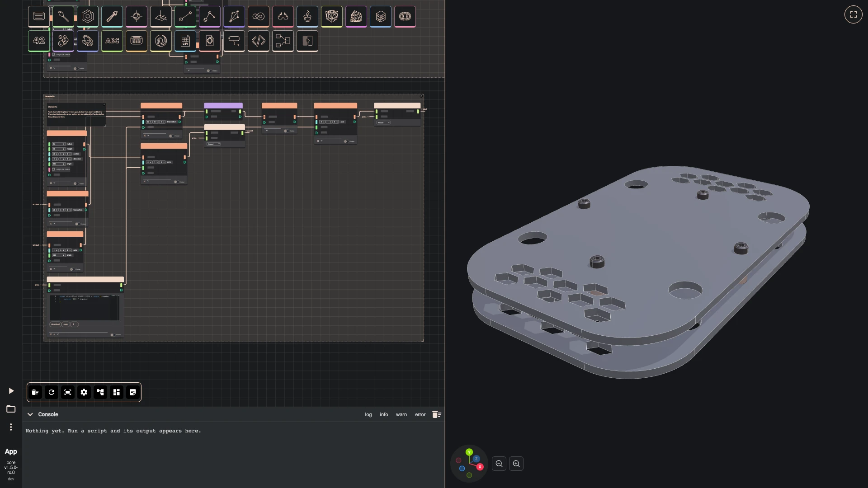Viewport: 868px width, 488px height.
Task: Open editor settings gear
Action: (x=84, y=392)
